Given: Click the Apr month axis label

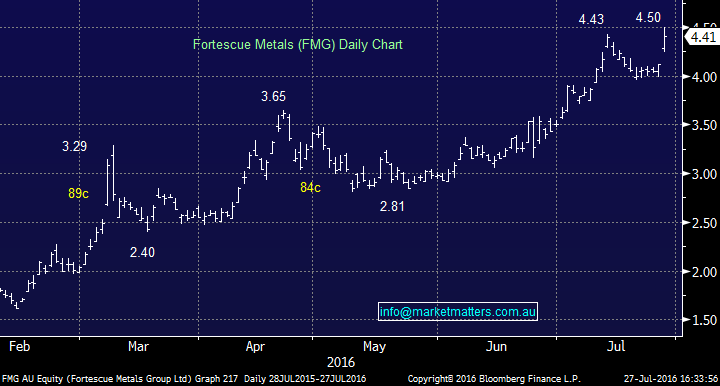Looking at the screenshot, I should click(x=255, y=347).
